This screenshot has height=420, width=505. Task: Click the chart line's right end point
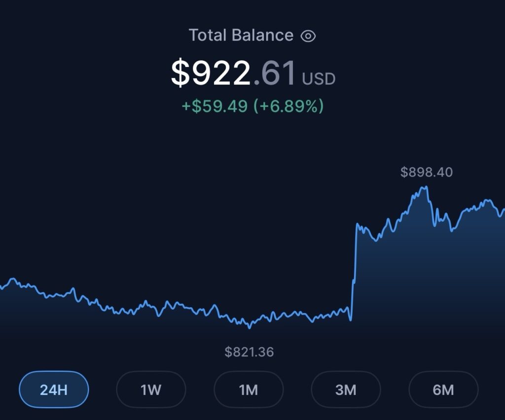pos(503,210)
